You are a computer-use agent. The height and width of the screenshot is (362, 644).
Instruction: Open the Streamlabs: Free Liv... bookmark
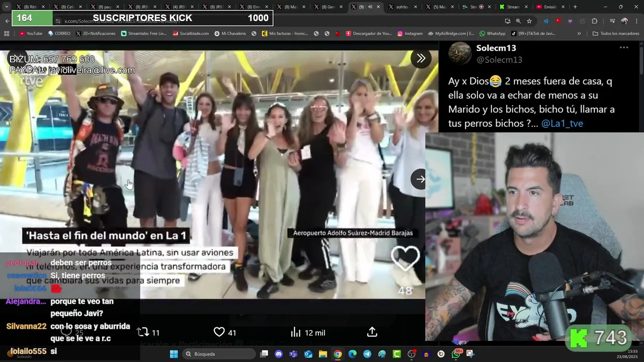pos(143,34)
